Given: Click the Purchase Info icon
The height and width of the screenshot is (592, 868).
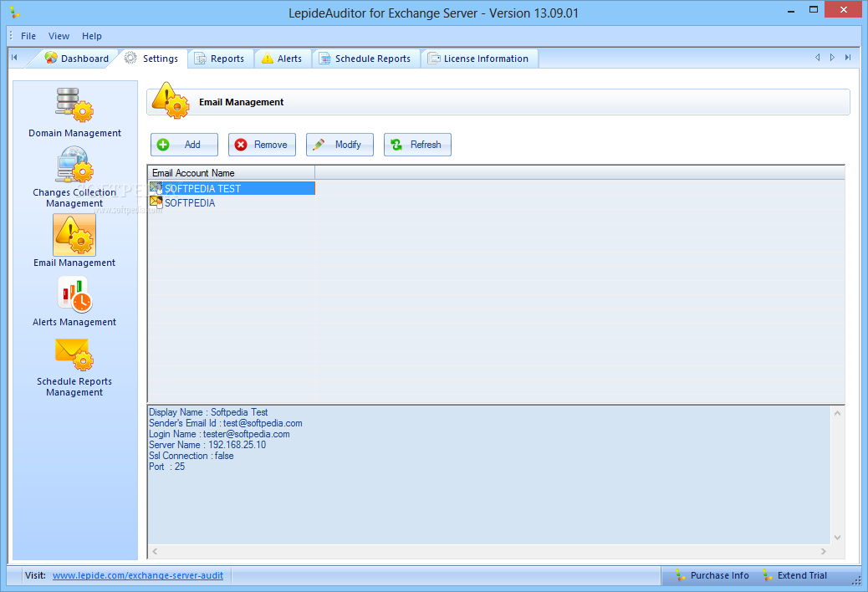Looking at the screenshot, I should 681,575.
